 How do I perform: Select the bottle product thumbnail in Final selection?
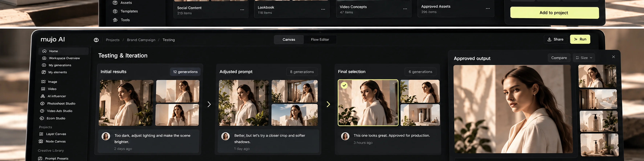click(420, 115)
